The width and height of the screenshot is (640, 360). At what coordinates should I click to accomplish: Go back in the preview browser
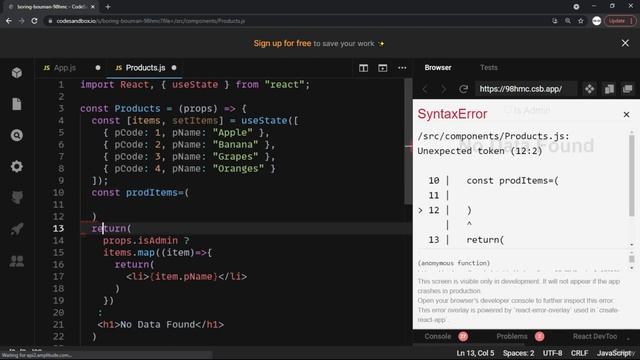point(425,89)
